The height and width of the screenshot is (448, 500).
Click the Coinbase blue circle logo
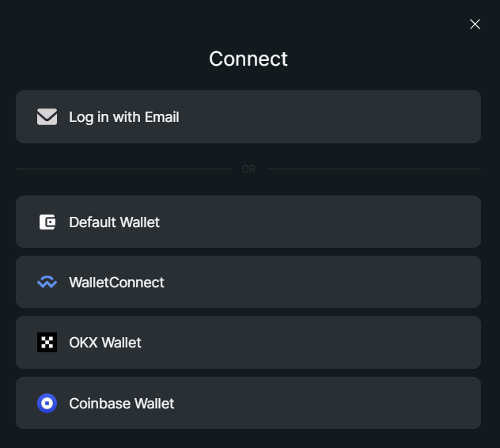(x=47, y=404)
